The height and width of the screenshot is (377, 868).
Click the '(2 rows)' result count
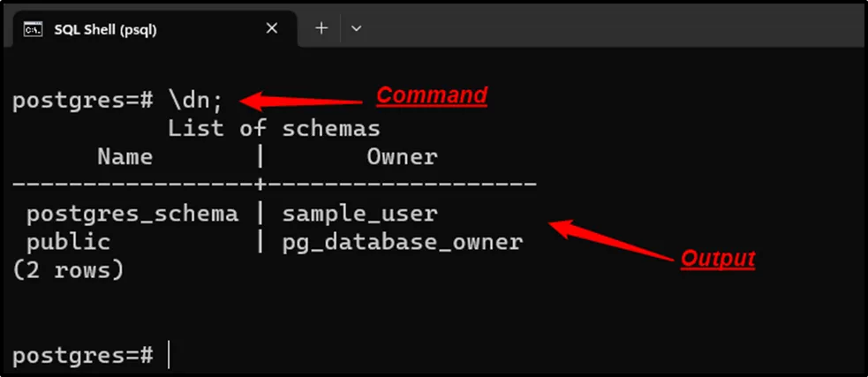click(x=68, y=270)
